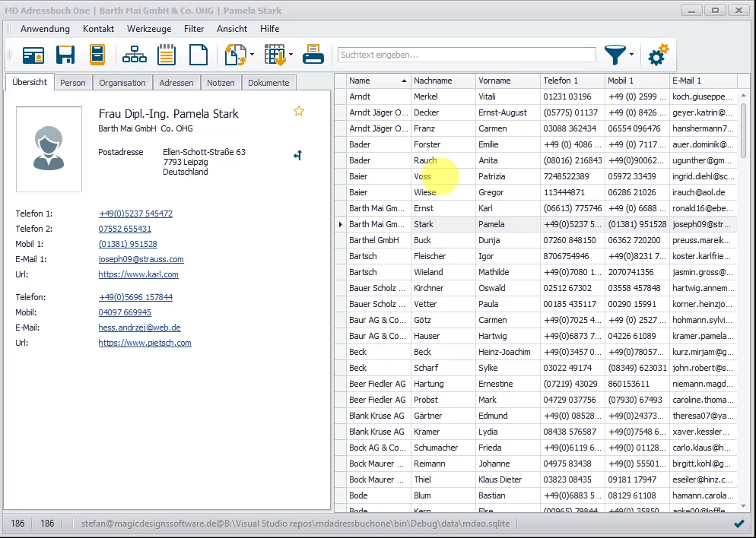Select the Schumacher cell
Viewport: 756px width, 538px height.
(443, 448)
